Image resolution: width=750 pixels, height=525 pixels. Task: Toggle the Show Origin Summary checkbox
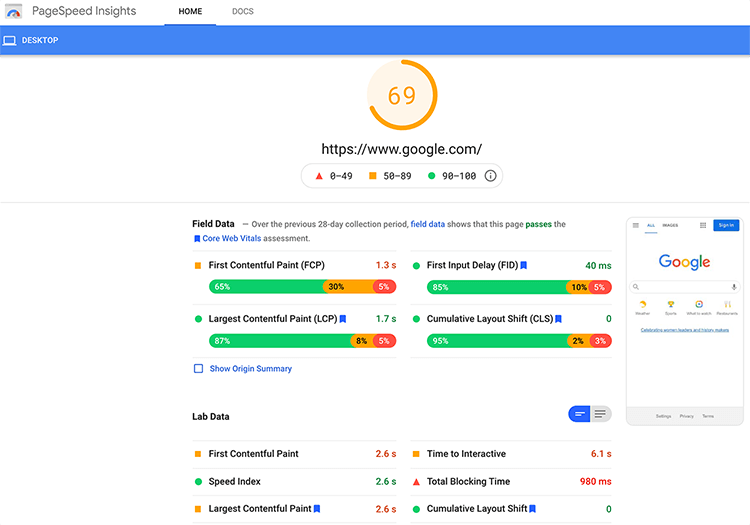[199, 369]
